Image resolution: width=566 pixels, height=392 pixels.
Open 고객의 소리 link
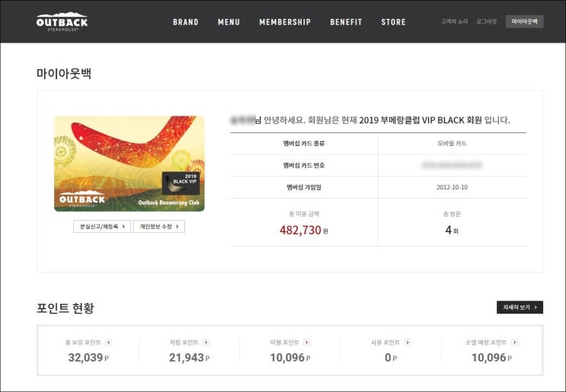pyautogui.click(x=455, y=21)
